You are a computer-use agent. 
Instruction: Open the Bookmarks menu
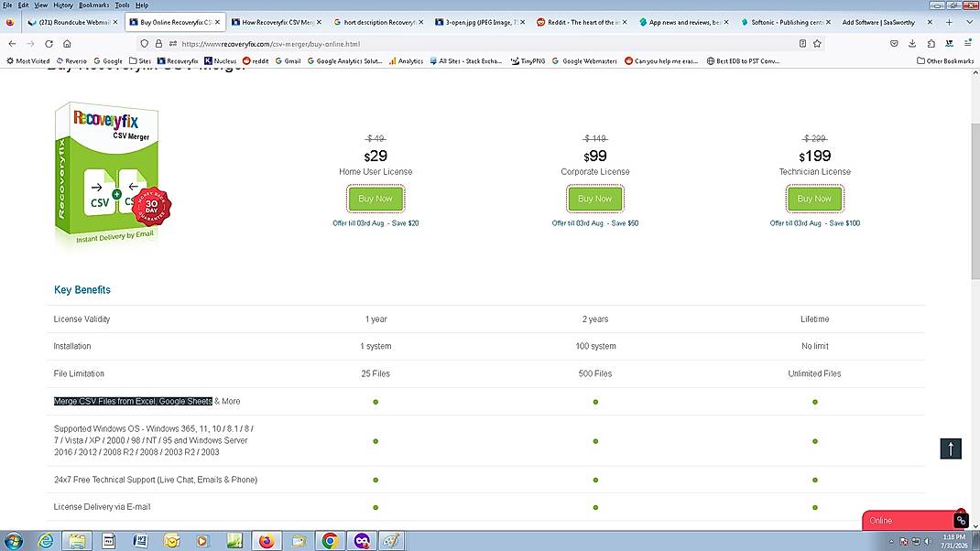coord(93,5)
